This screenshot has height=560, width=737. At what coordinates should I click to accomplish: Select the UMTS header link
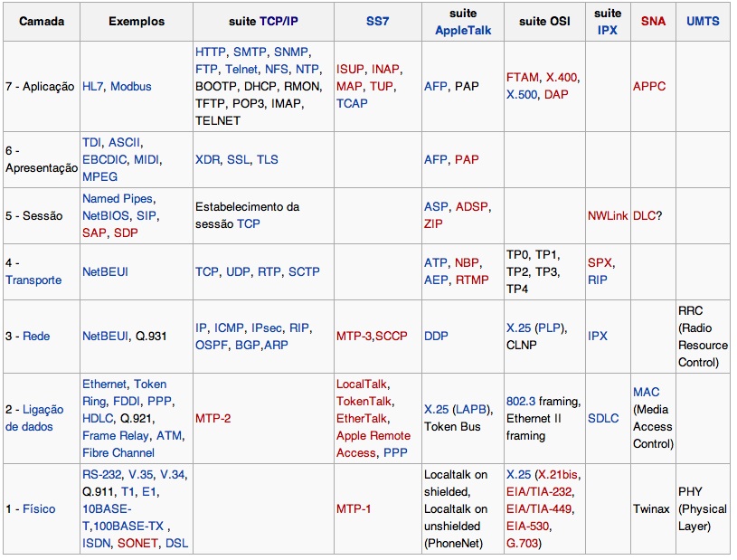[703, 21]
